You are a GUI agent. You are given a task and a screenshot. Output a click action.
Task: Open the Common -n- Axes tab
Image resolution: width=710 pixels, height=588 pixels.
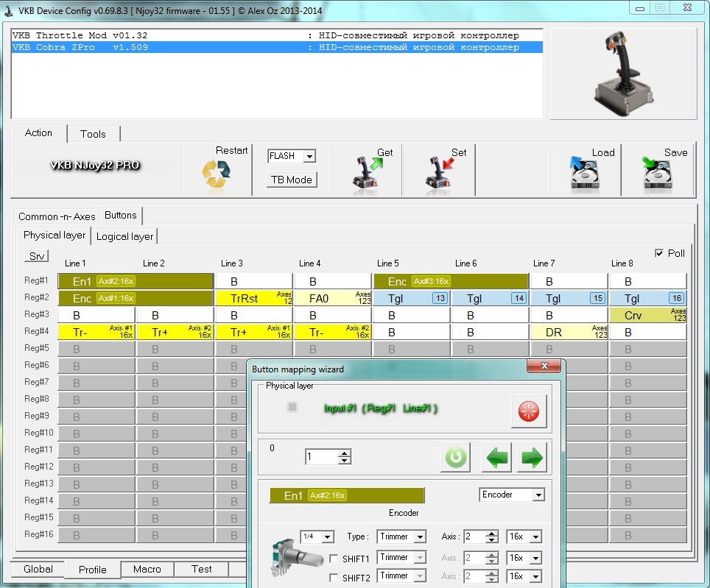tap(57, 216)
